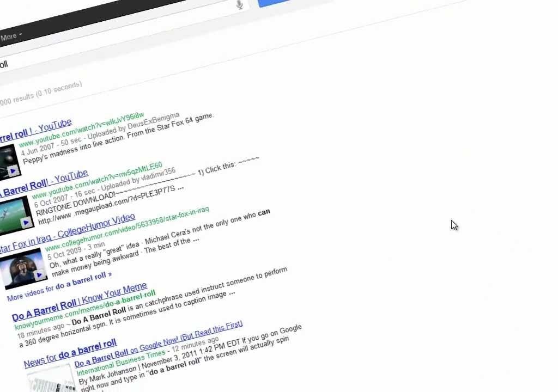Open 'Do A Barrel Roll | Know Your Meme'
This screenshot has height=392, width=558.
(x=80, y=302)
